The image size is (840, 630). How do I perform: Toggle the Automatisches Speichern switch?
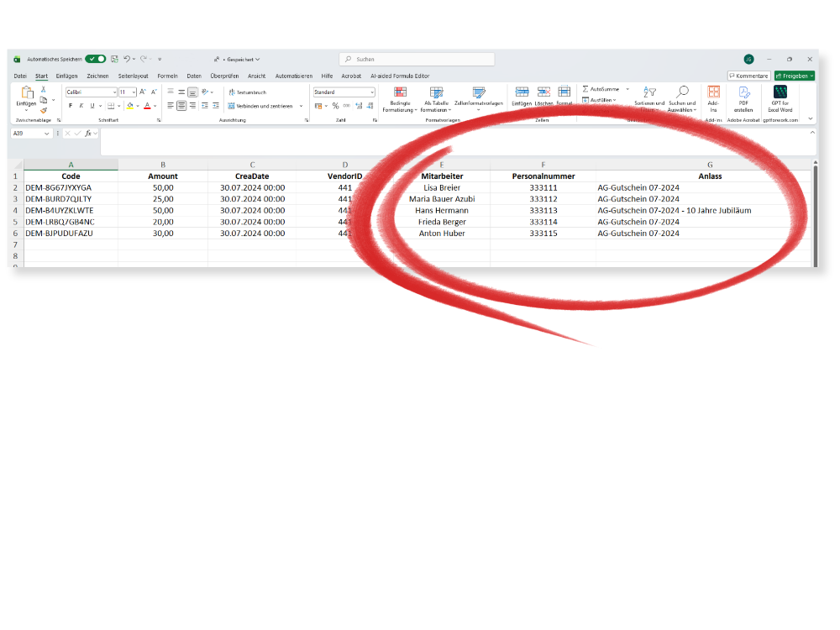(95, 59)
